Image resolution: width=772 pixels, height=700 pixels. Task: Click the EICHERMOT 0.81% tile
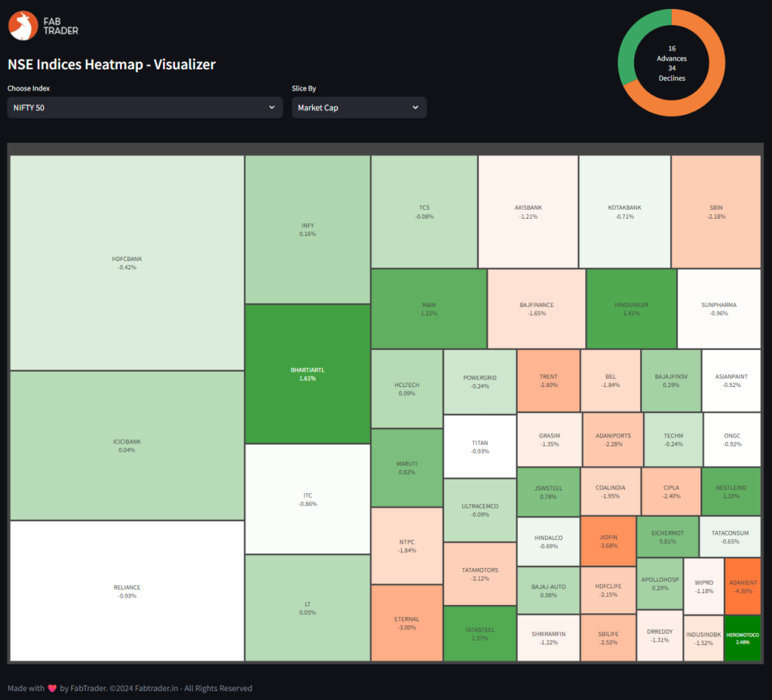(x=668, y=537)
